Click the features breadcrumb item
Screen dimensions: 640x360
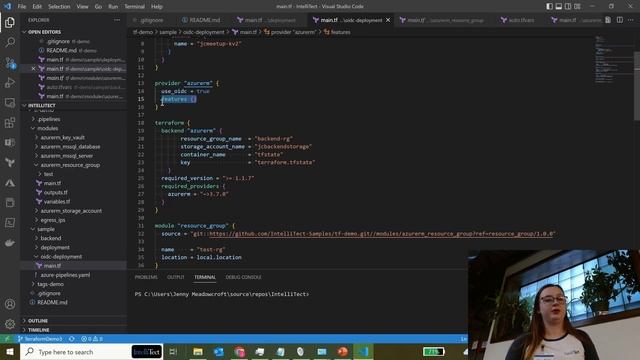click(337, 32)
